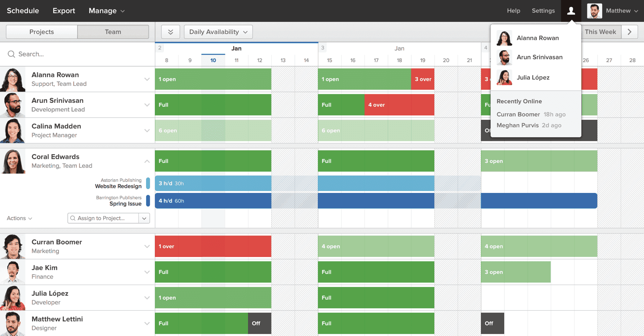The image size is (644, 336).
Task: Open the Assign to Project dropdown arrow
Action: click(x=144, y=218)
